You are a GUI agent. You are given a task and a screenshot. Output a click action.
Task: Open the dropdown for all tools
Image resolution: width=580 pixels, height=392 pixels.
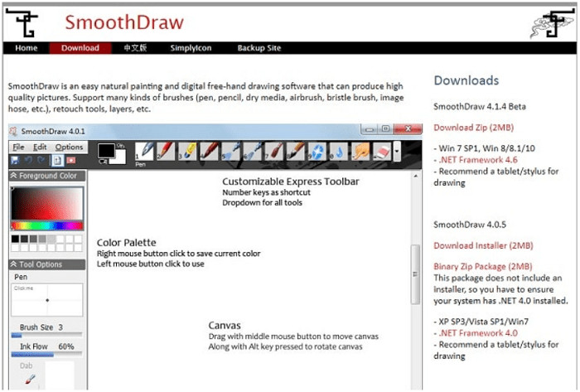tap(397, 152)
